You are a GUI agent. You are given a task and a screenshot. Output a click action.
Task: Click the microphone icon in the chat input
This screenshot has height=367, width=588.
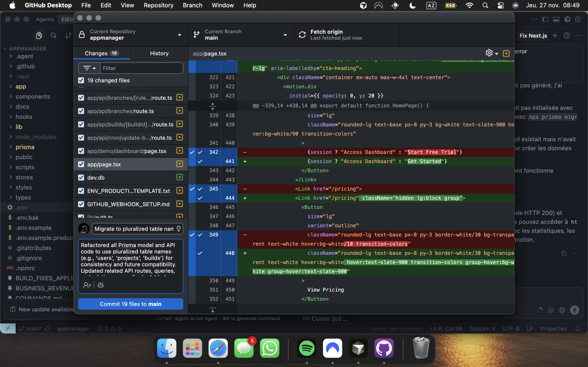point(574,310)
